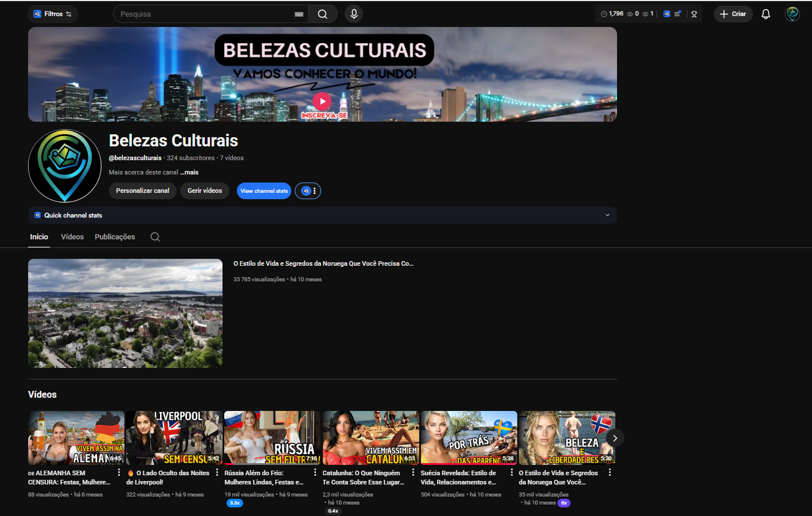Switch to the Publicações tab
The width and height of the screenshot is (812, 516).
tap(115, 237)
